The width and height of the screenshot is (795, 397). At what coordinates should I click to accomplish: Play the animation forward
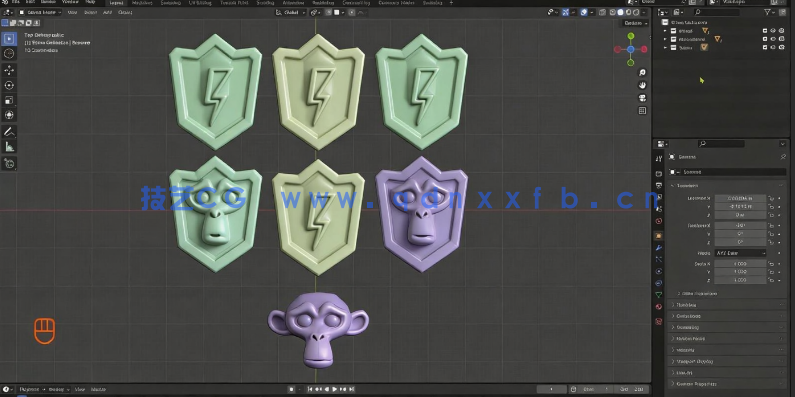[335, 389]
